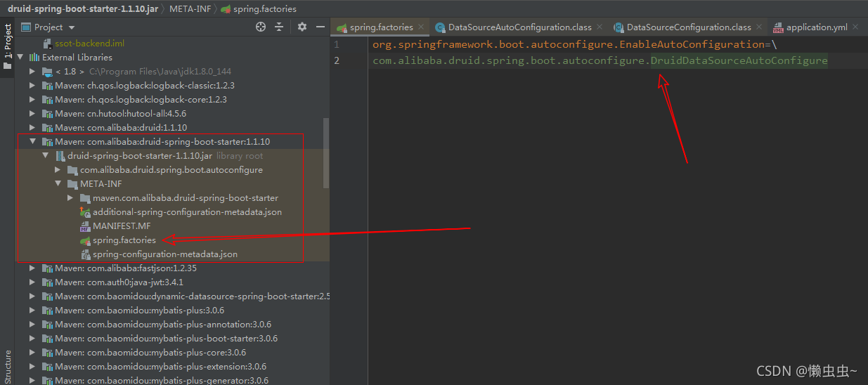Click the spring-configuration-metadata.json file icon

(x=85, y=254)
